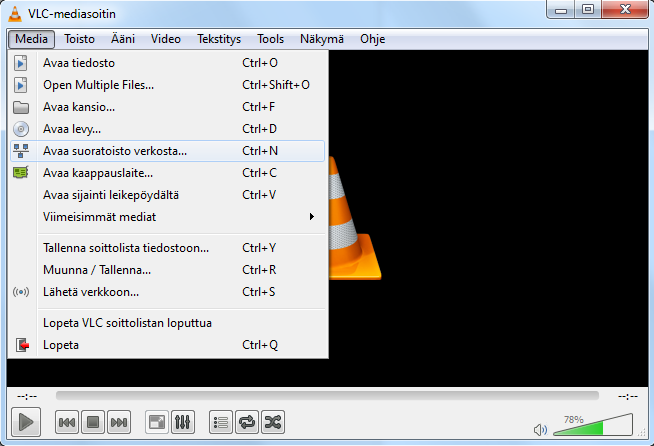The width and height of the screenshot is (654, 446).
Task: Click the folder icon beside Avaa kansio
Action: pyautogui.click(x=21, y=107)
